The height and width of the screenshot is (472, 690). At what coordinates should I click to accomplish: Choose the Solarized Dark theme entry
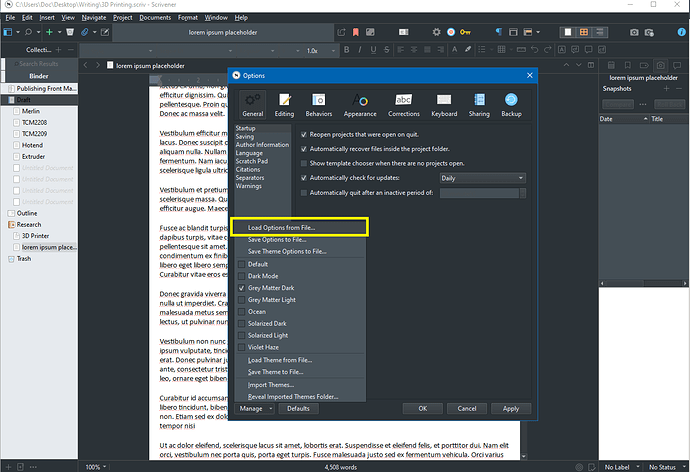267,323
